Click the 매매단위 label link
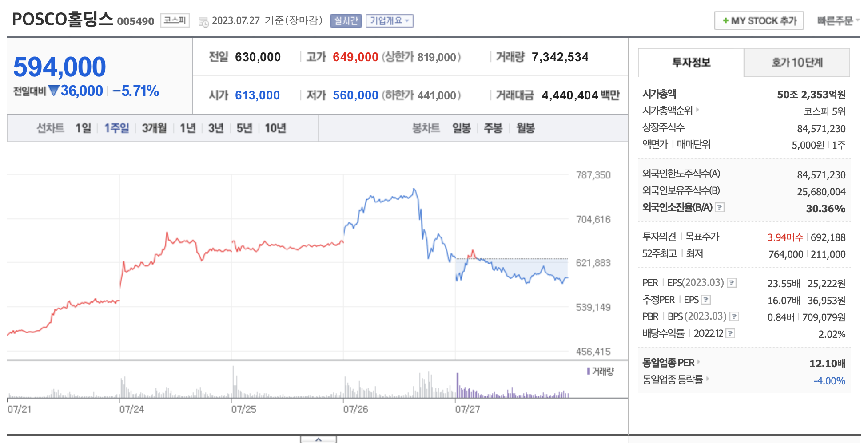868x443 pixels. [693, 144]
